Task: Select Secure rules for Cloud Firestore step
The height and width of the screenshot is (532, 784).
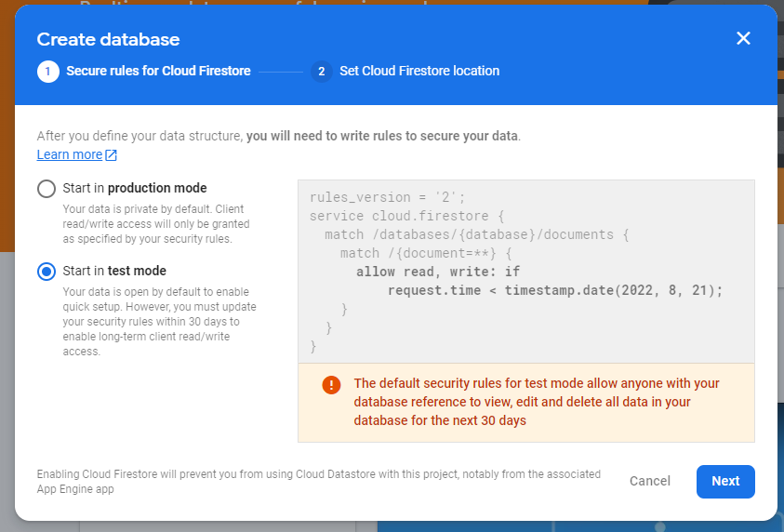Action: (158, 71)
